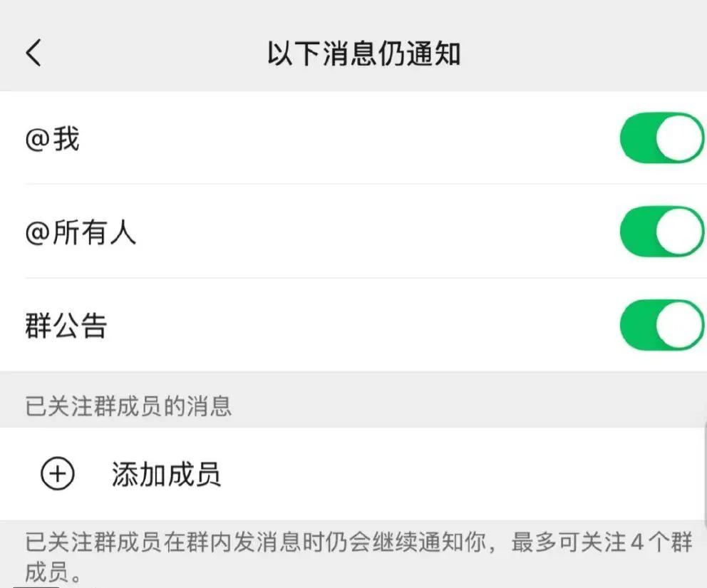Viewport: 707px width, 588px height.
Task: Click the page title 以下消息仍通知
Action: (x=363, y=54)
